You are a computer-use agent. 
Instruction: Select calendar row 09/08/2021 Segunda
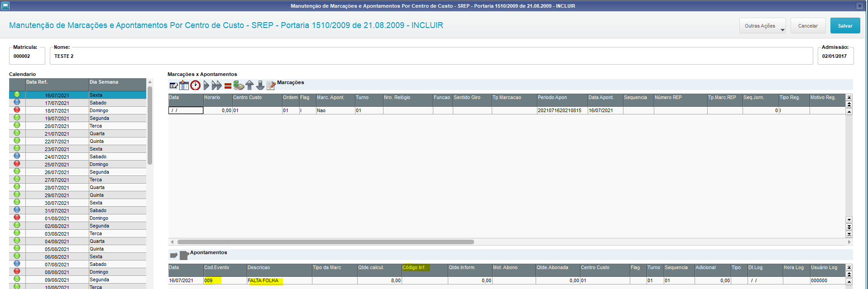pyautogui.click(x=77, y=280)
